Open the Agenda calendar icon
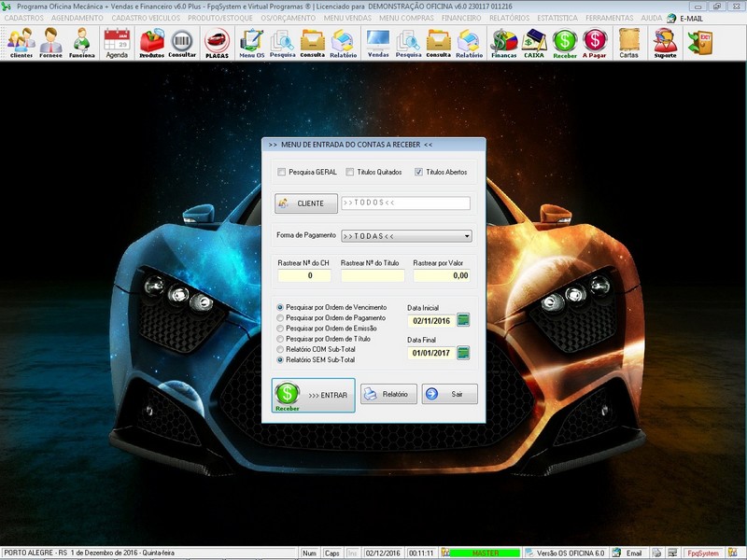The image size is (747, 560). pyautogui.click(x=117, y=43)
